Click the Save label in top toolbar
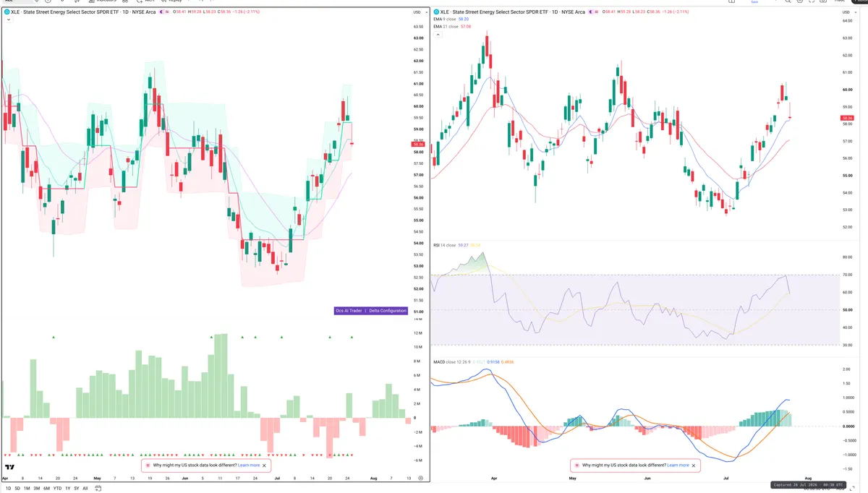868x493 pixels. click(x=754, y=2)
